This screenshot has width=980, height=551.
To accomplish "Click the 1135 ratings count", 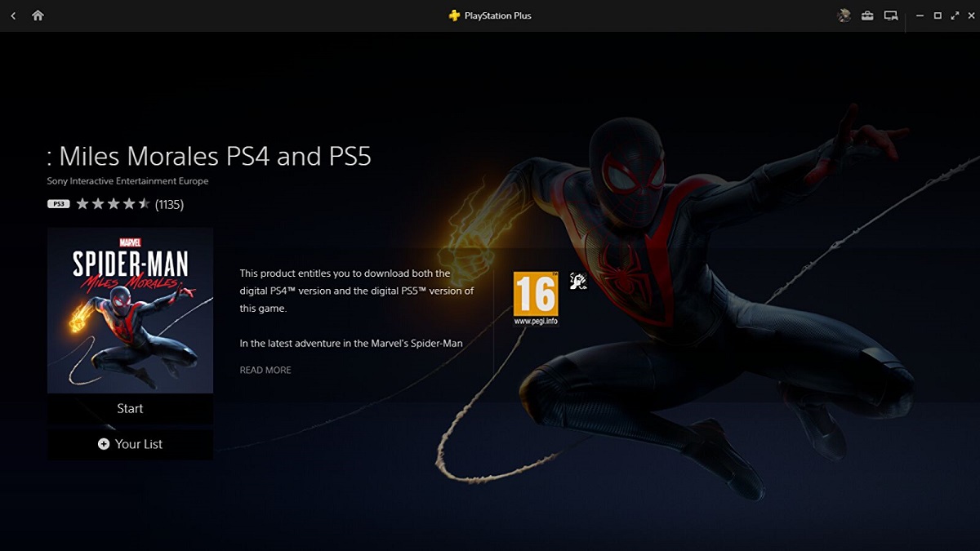I will click(x=169, y=205).
